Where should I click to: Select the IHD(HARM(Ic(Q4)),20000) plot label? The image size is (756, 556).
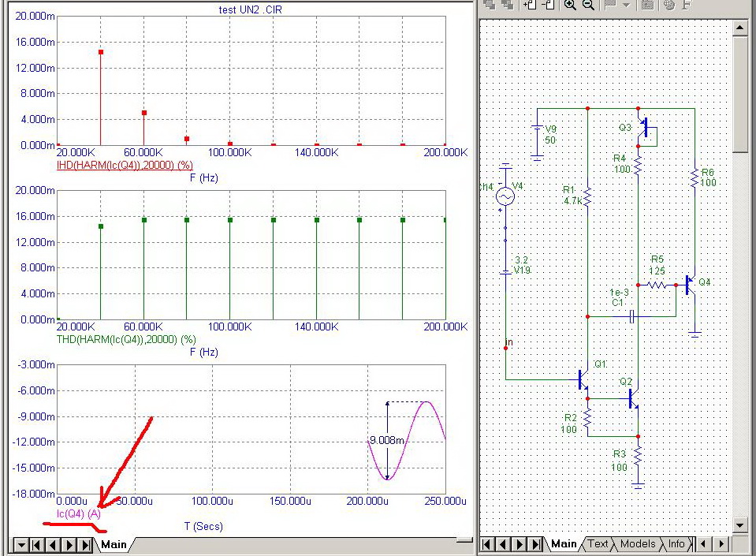(x=125, y=165)
